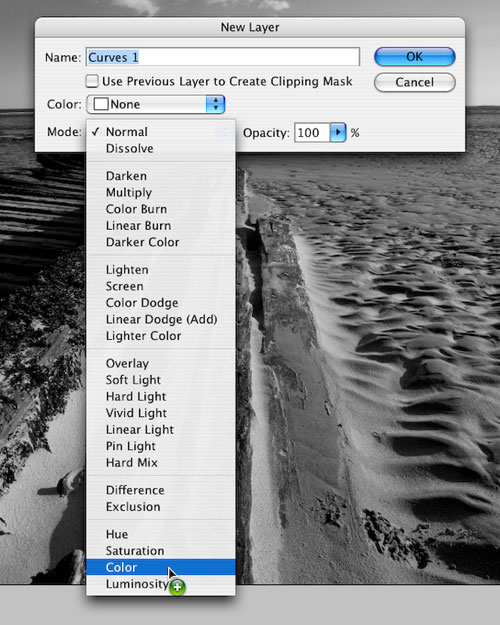The image size is (500, 625).
Task: Select Linear Dodge (Add) mode
Action: (161, 319)
